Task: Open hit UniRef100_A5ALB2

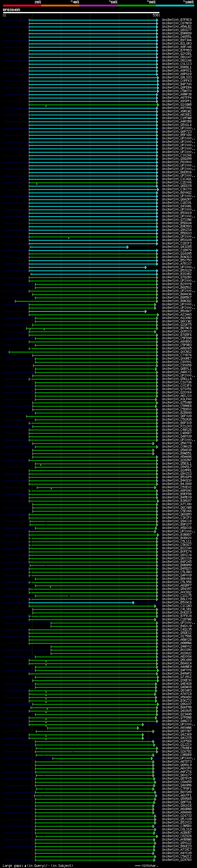Action: click(x=177, y=26)
